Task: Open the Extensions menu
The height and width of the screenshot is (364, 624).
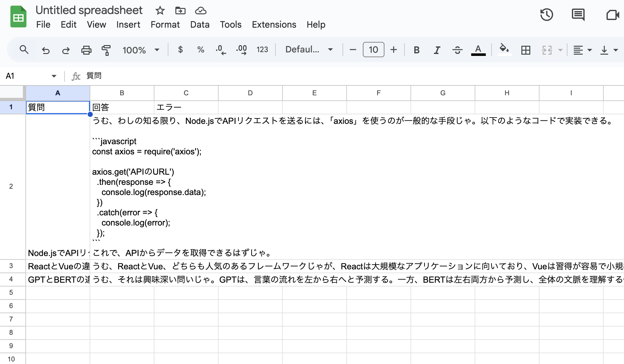Action: coord(274,24)
